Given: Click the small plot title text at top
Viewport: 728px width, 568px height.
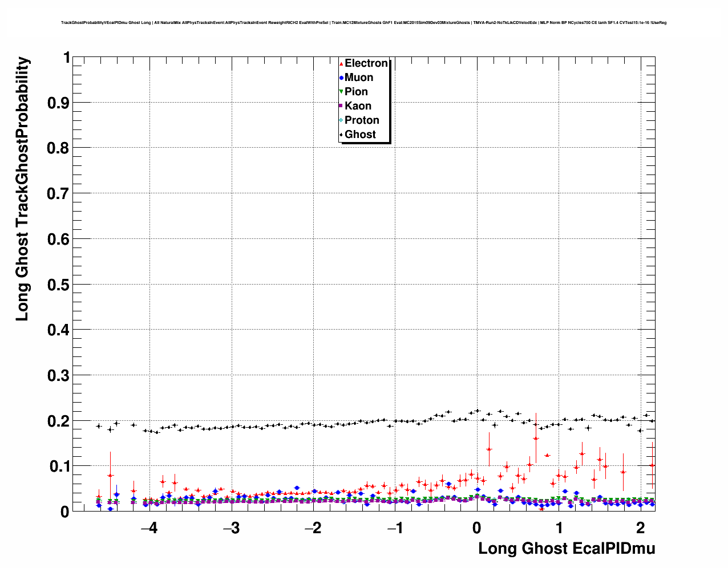Looking at the screenshot, I should [363, 23].
